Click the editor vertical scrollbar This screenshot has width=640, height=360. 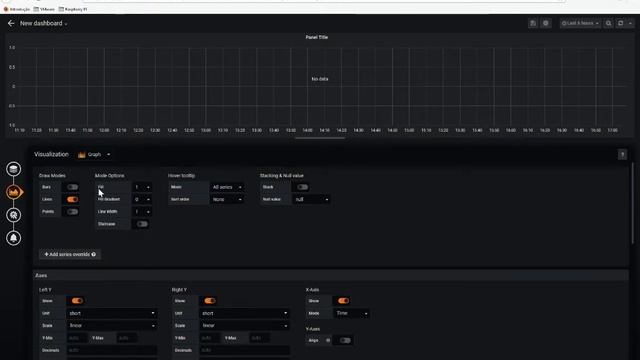(x=633, y=204)
